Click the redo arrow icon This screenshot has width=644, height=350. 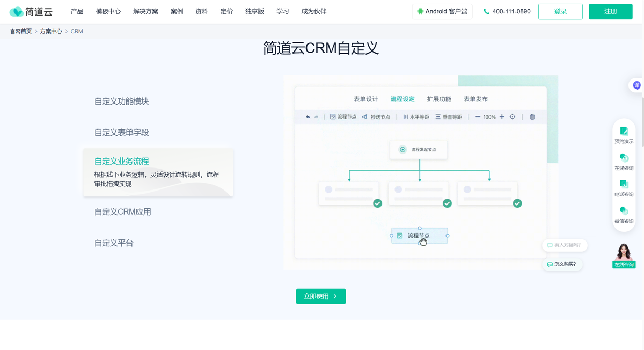(x=316, y=116)
